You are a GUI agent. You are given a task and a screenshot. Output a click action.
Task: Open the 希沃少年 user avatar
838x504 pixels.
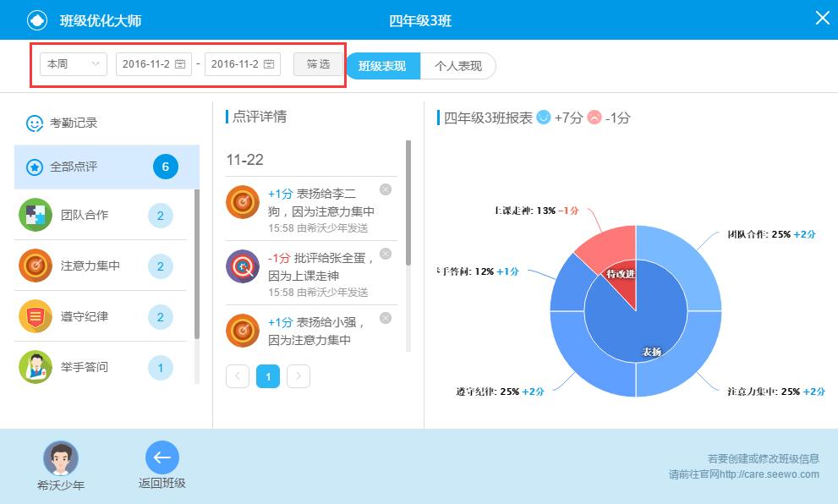pos(61,458)
